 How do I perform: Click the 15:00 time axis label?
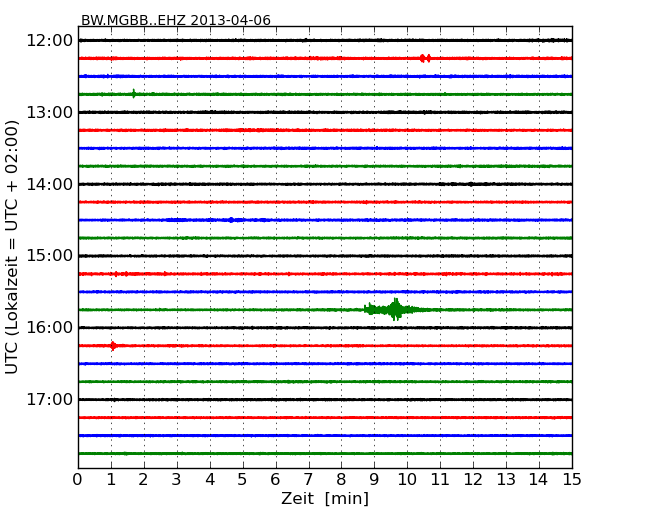[x=50, y=256]
